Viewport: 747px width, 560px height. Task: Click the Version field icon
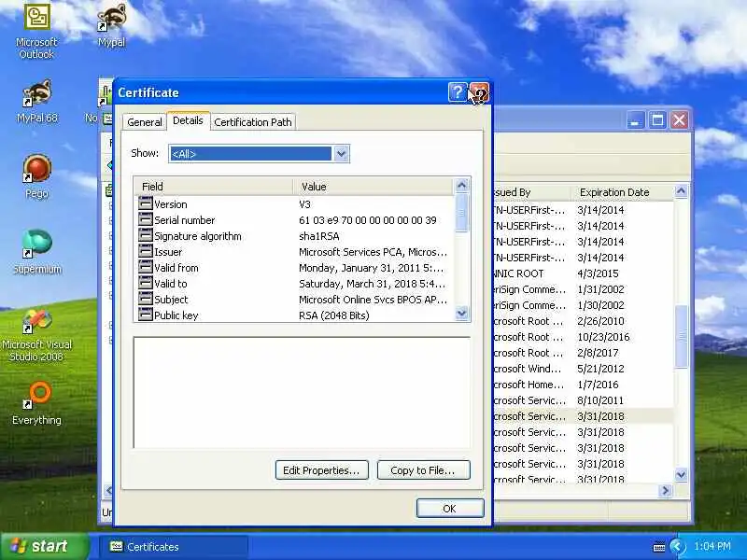tap(146, 203)
